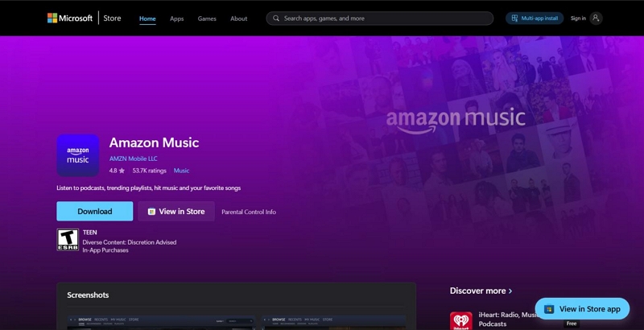Click the Amazon Music app icon

tap(77, 155)
